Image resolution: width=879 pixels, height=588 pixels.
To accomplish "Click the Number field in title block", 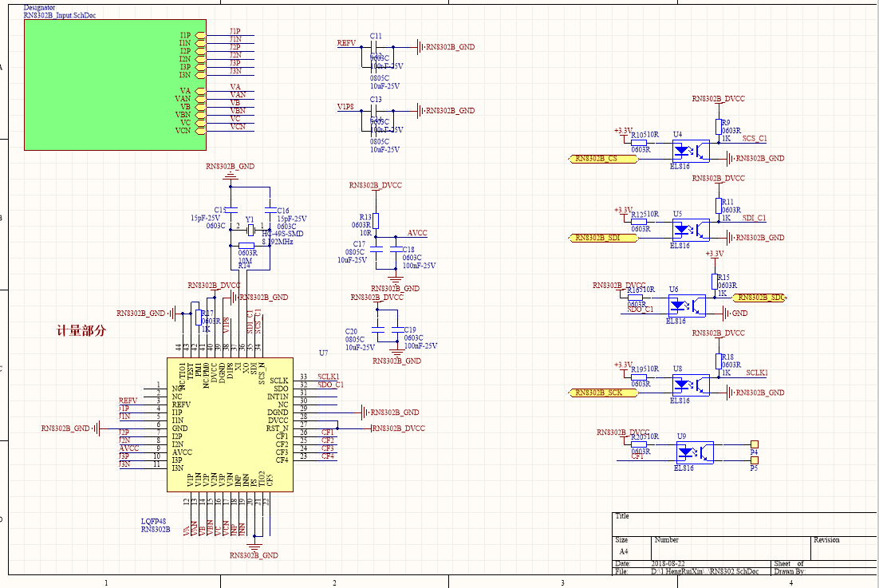I will [731, 548].
